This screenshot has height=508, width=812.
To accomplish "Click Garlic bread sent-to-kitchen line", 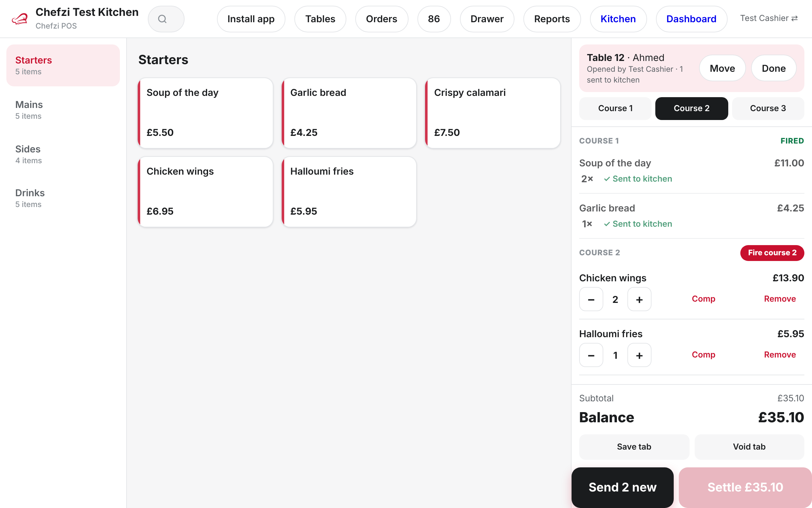I will (691, 216).
